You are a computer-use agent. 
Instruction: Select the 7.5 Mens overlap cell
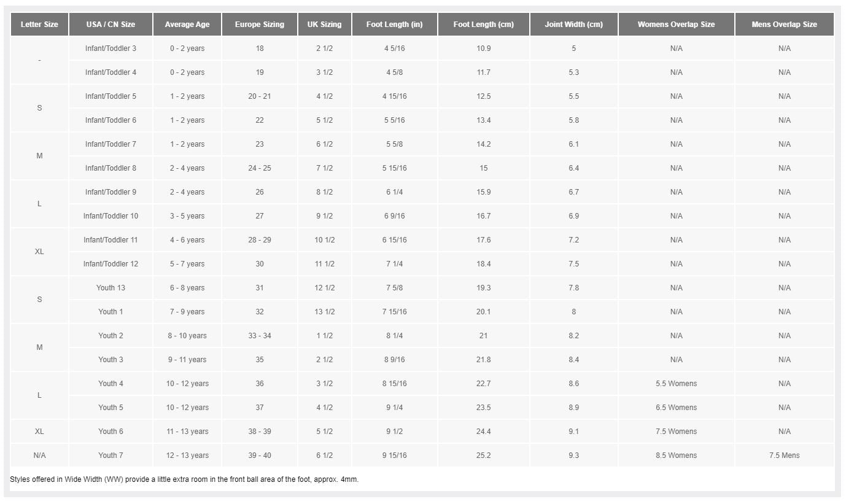784,456
